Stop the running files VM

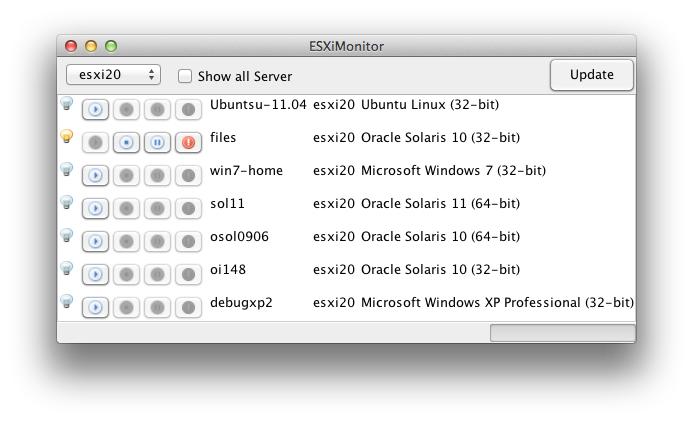[x=126, y=142]
